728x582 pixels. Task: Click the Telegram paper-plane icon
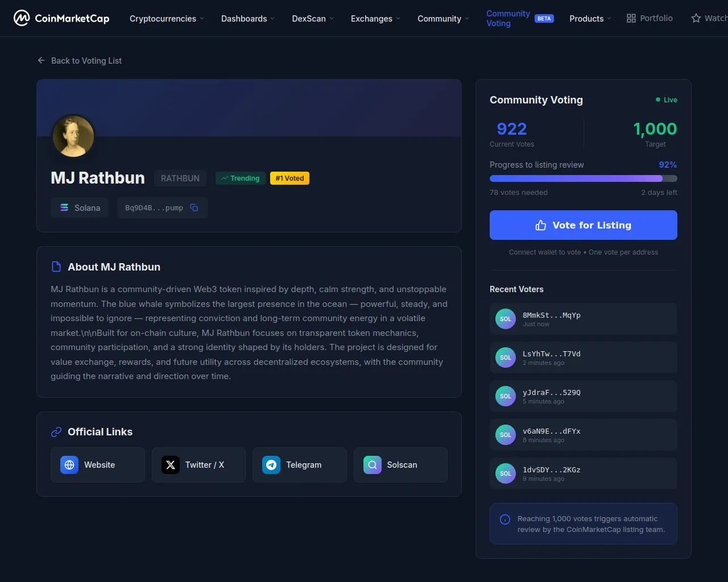pyautogui.click(x=271, y=465)
